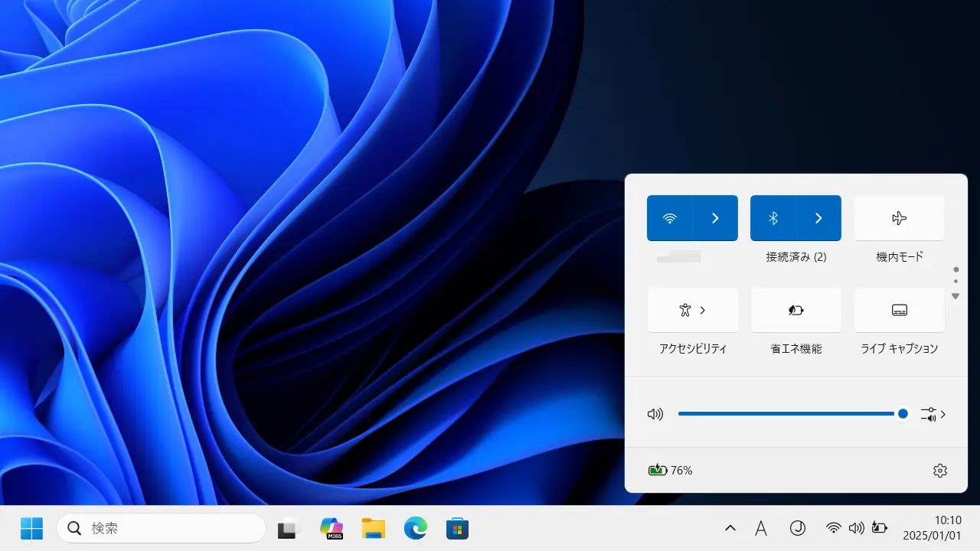Click the 検索 search box in the taskbar

tap(161, 528)
